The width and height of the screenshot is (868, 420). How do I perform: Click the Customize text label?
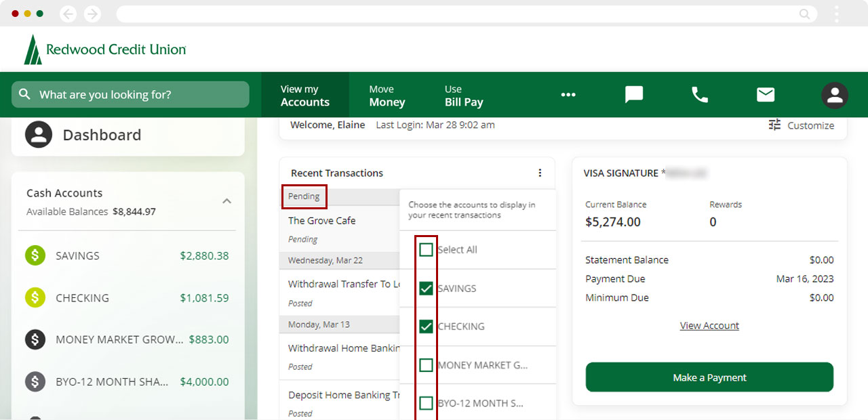click(811, 125)
